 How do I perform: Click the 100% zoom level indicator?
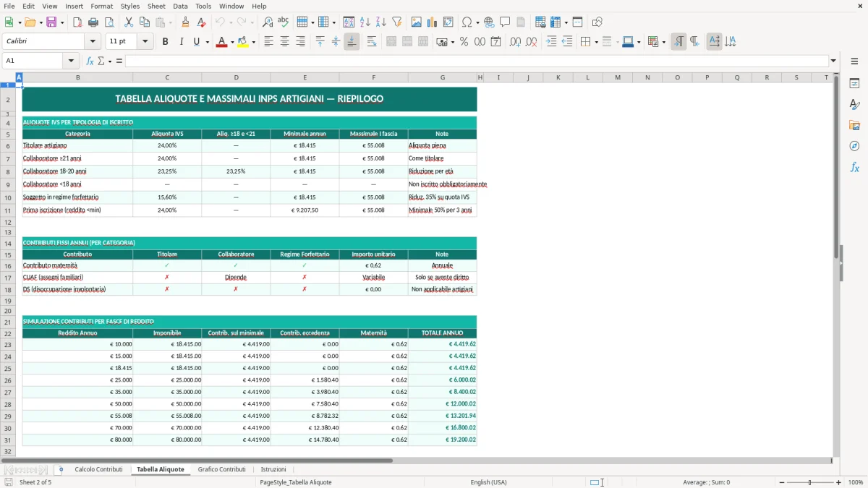[856, 482]
